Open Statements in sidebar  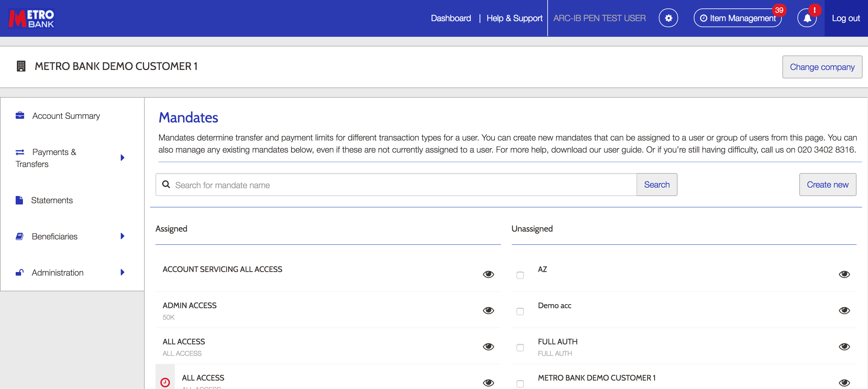click(x=52, y=200)
